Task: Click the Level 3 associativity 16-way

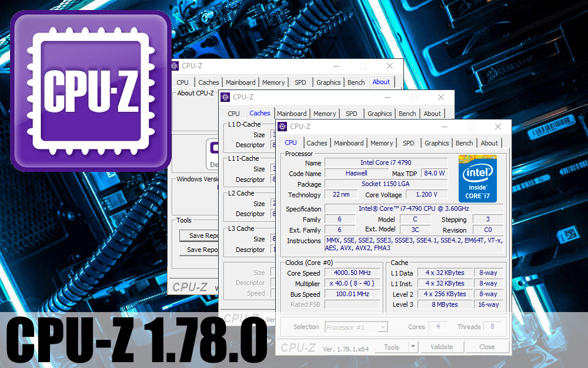Action: pos(488,304)
